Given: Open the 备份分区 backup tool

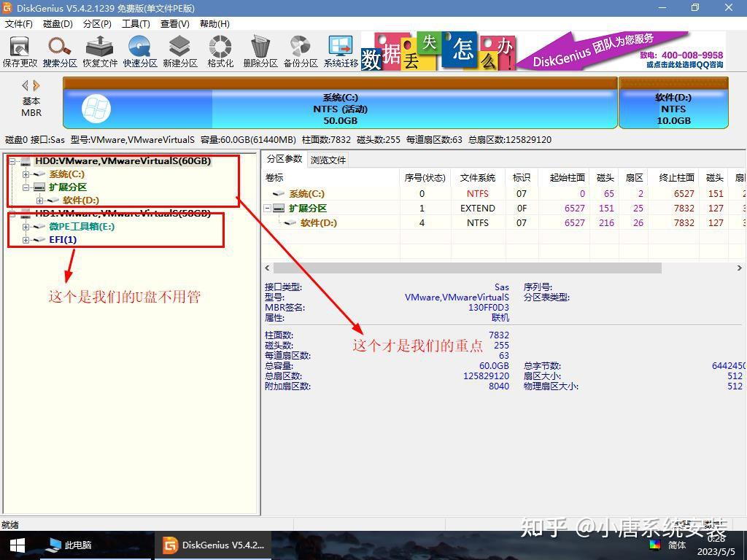Looking at the screenshot, I should pyautogui.click(x=301, y=52).
